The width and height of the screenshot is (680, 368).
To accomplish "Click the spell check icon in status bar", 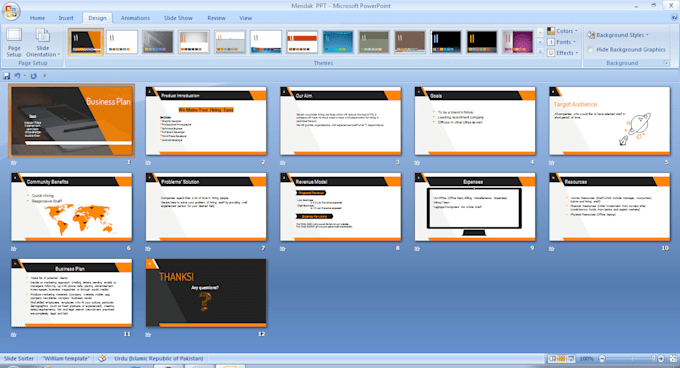I will pos(102,358).
